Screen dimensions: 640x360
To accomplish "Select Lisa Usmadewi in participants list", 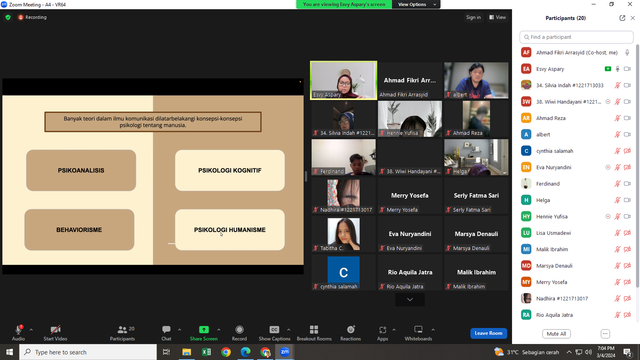I will point(576,233).
